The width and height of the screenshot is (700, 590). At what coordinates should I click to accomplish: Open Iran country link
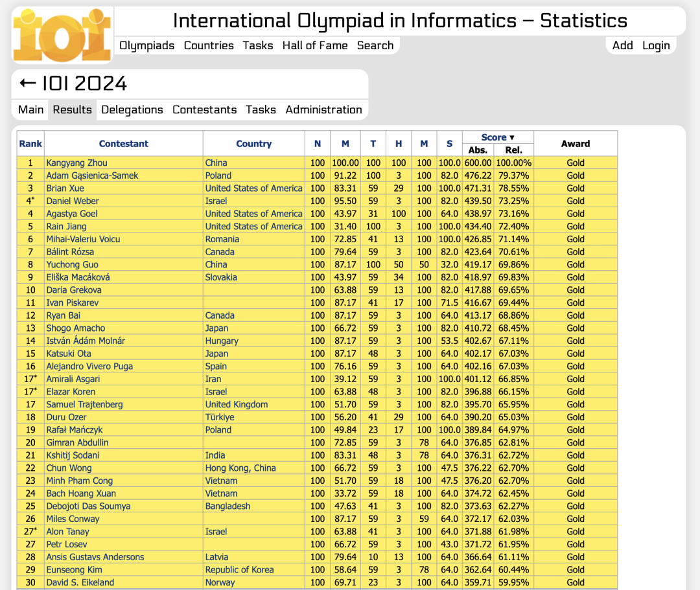tap(213, 379)
